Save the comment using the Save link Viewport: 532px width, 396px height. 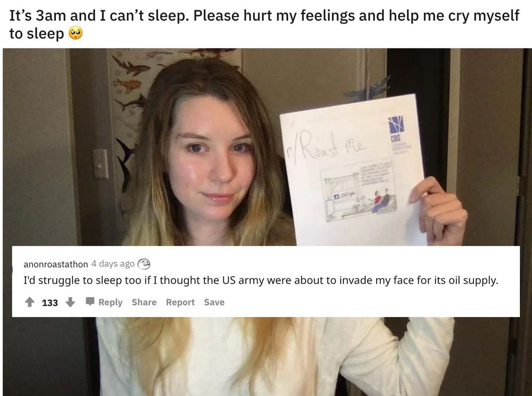(x=214, y=302)
